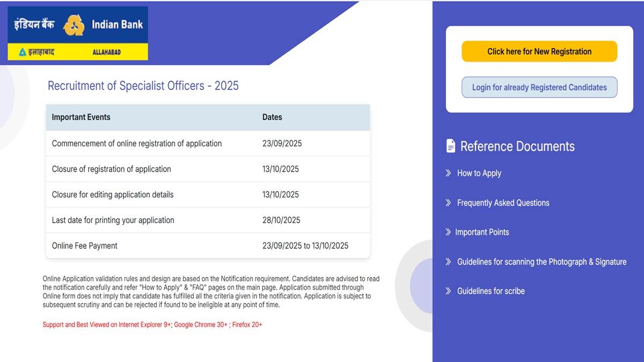The height and width of the screenshot is (362, 644).
Task: Click the 13/10/2025 date for closure of registration
Action: [281, 169]
